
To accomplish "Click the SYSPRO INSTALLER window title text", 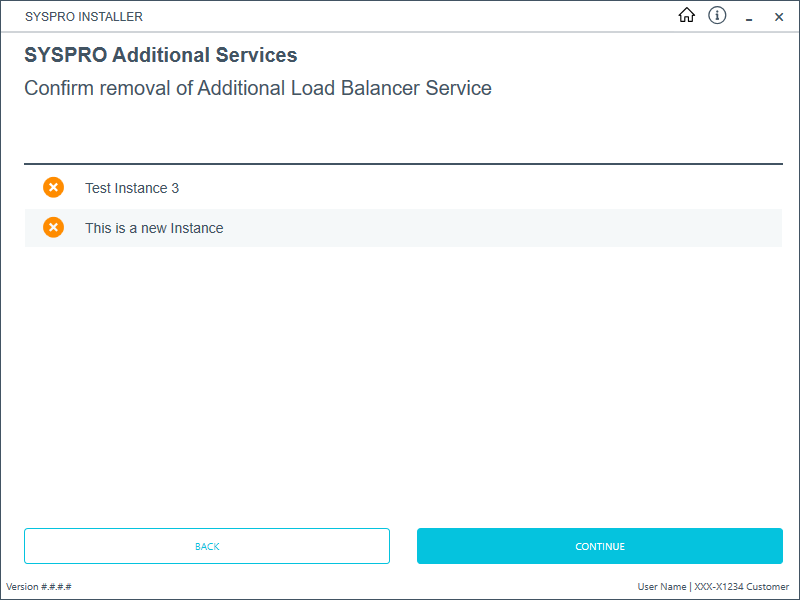I will (x=84, y=17).
